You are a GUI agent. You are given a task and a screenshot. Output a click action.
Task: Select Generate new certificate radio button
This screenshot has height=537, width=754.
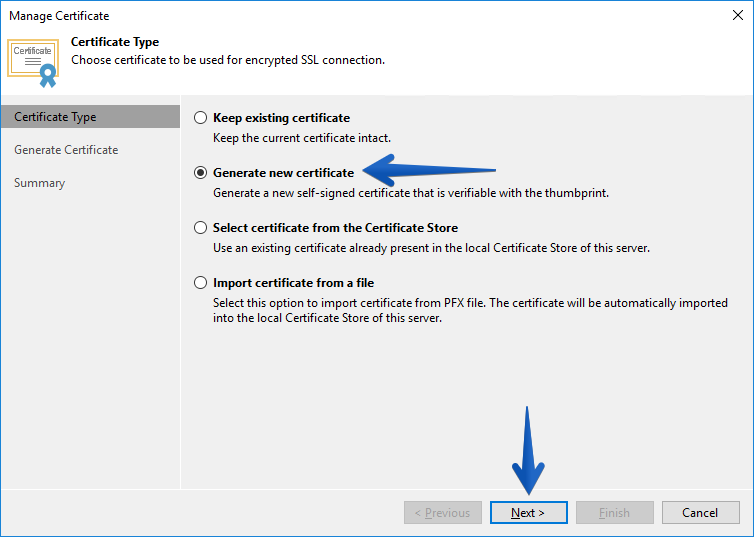point(201,173)
